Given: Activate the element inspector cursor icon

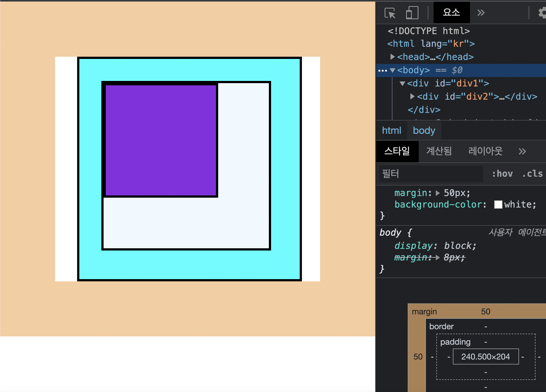Looking at the screenshot, I should [x=390, y=13].
